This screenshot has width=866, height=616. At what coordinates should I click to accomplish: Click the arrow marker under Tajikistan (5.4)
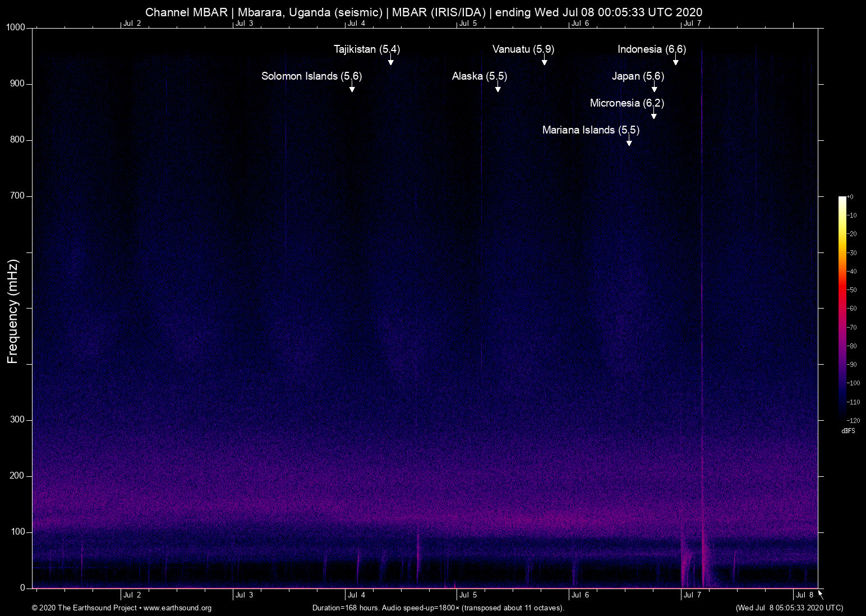tap(390, 61)
